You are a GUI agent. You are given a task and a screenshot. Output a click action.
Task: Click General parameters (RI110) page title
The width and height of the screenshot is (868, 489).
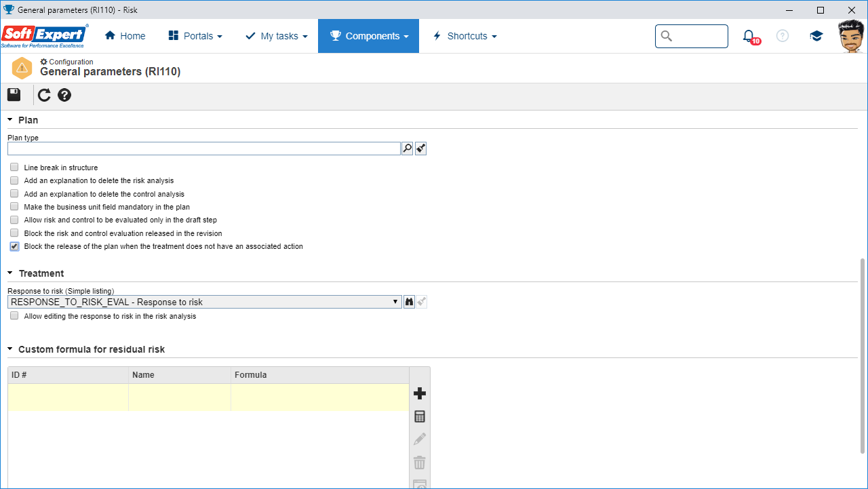[110, 71]
